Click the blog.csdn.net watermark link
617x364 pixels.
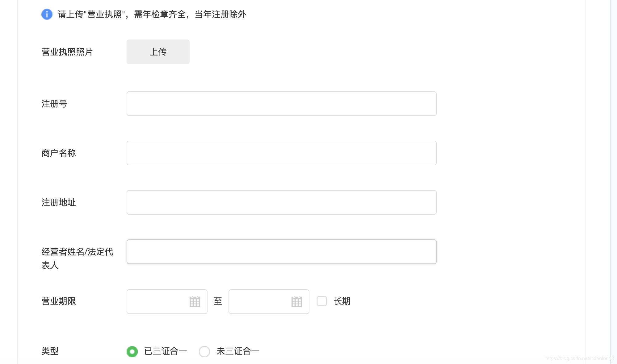tap(580, 358)
